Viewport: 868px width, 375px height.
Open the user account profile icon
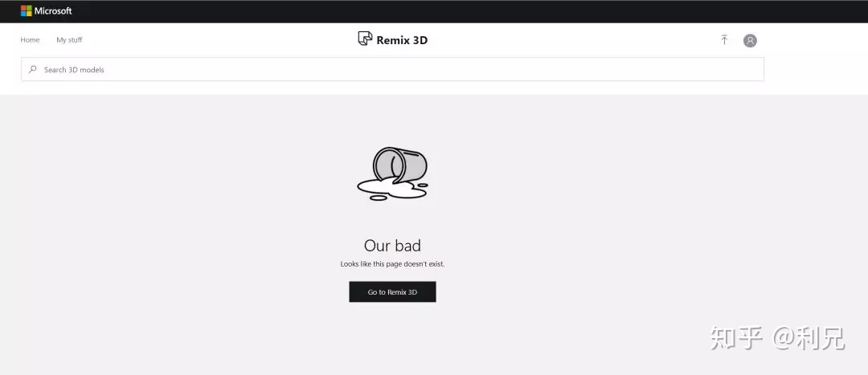tap(750, 40)
